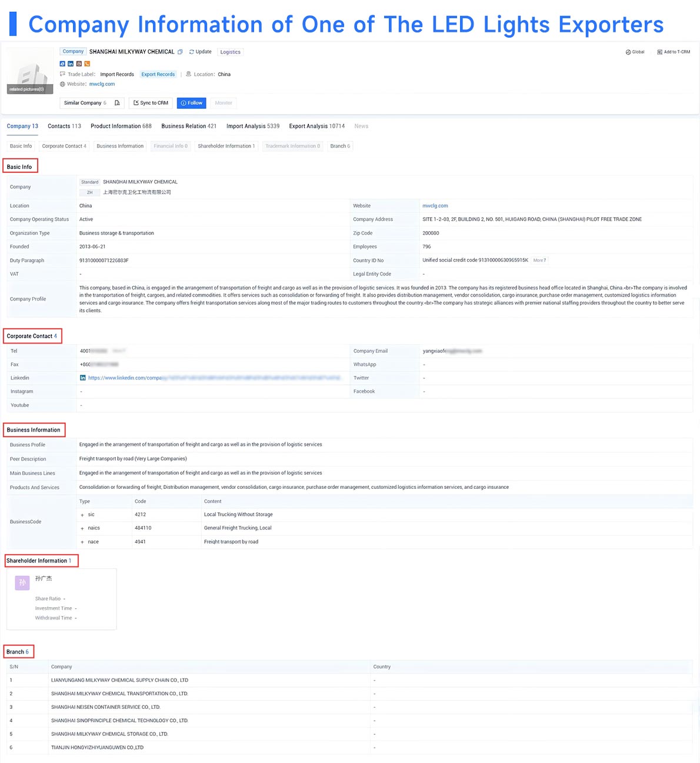Jump to Shareholder Information 1 sub-tab

pyautogui.click(x=226, y=146)
